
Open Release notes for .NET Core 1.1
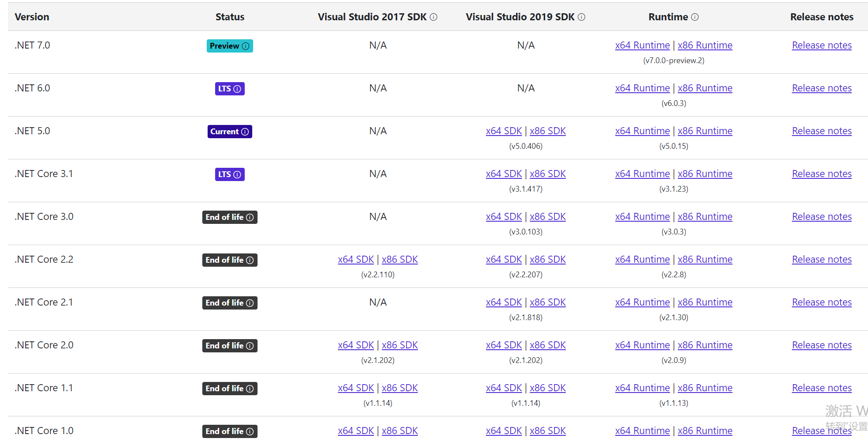(822, 388)
